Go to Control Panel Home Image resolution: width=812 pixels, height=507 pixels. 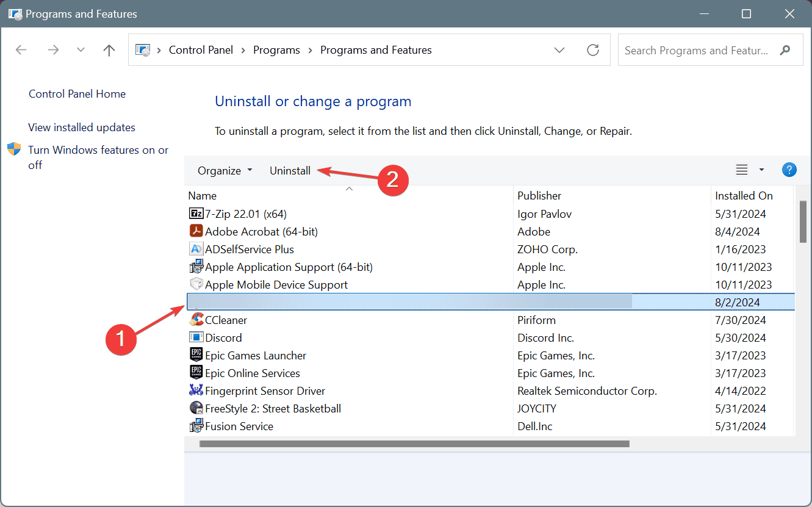(x=77, y=94)
